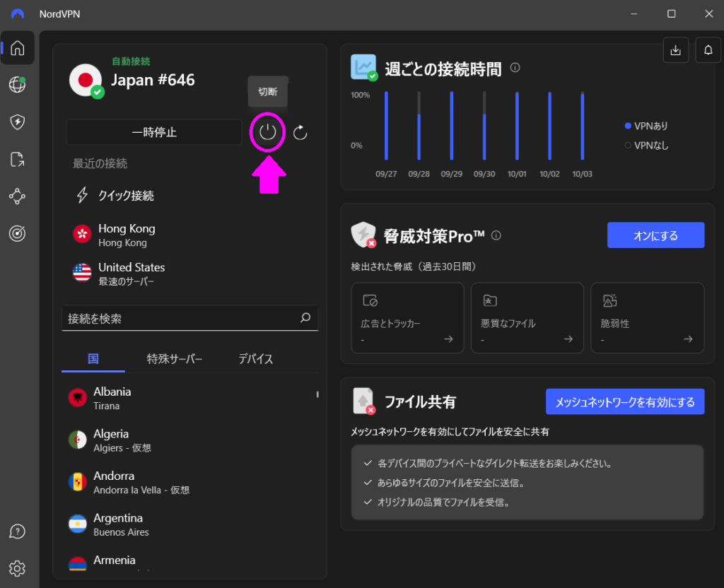Select Albania Tirana in country list
724x588 pixels.
point(189,399)
